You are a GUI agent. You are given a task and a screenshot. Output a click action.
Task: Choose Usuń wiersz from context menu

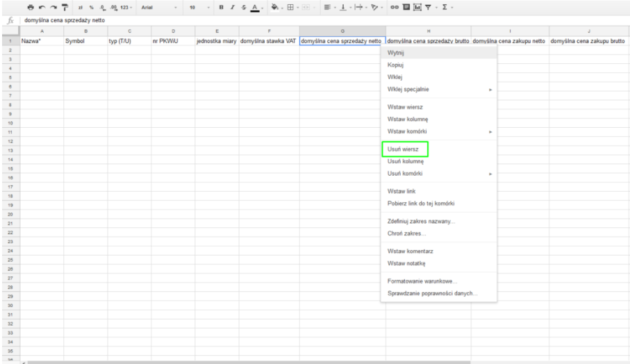point(404,149)
